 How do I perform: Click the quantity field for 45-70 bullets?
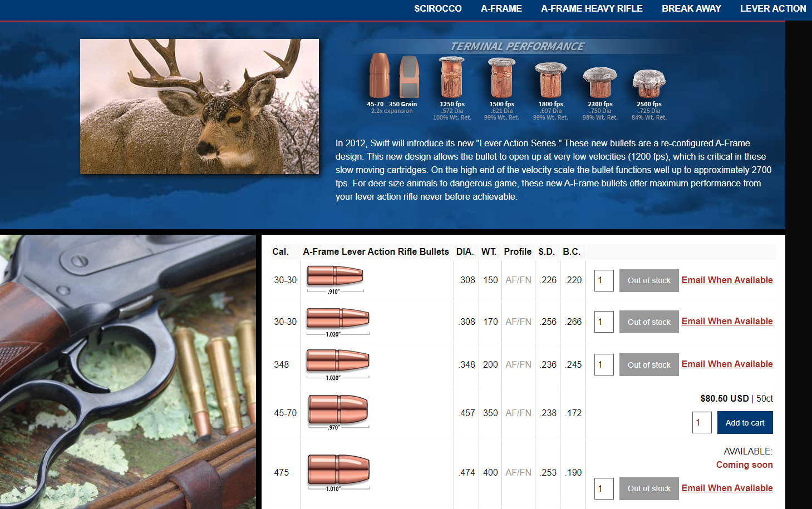coord(702,423)
